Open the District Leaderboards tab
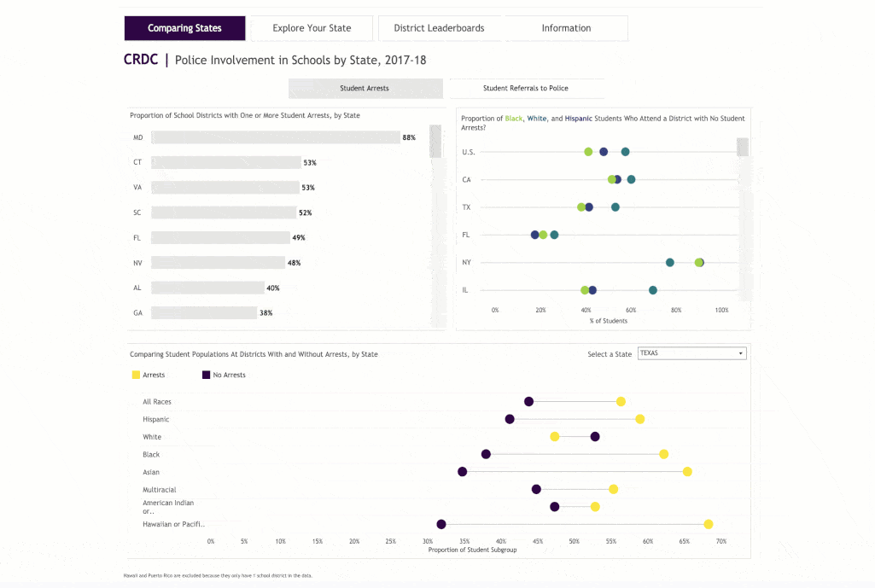 coord(439,28)
